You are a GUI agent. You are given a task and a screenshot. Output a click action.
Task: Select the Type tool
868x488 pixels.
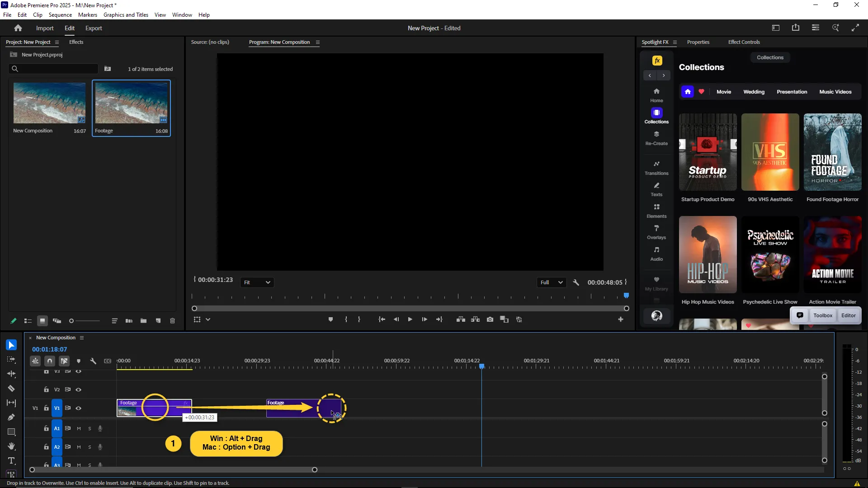coord(11,461)
